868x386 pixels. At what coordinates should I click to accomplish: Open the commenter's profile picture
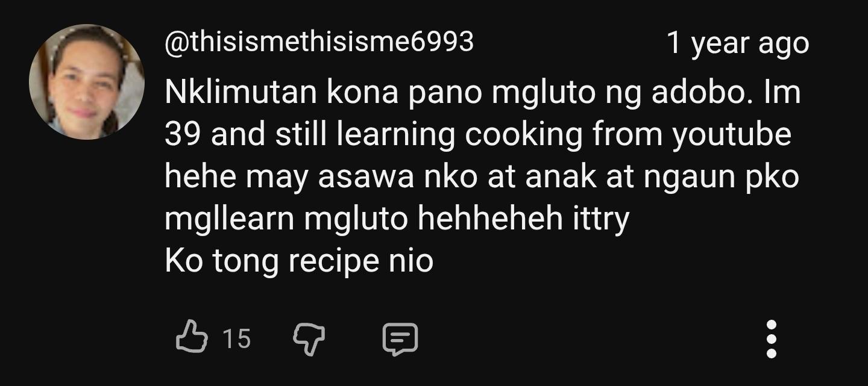tap(87, 82)
